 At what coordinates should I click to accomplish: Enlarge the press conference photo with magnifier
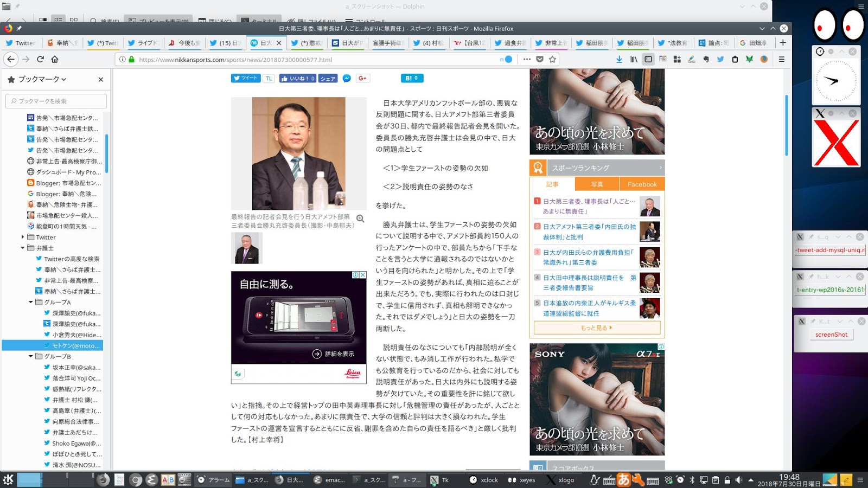click(360, 219)
